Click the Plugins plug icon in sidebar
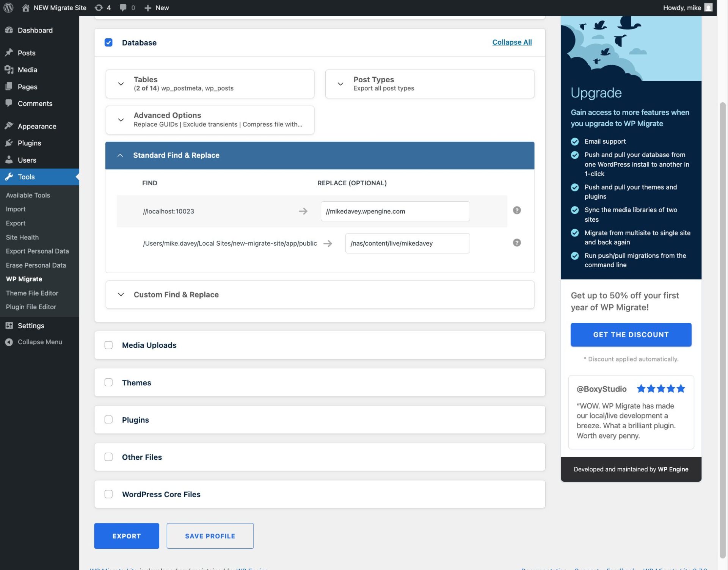The width and height of the screenshot is (728, 570). coord(9,143)
